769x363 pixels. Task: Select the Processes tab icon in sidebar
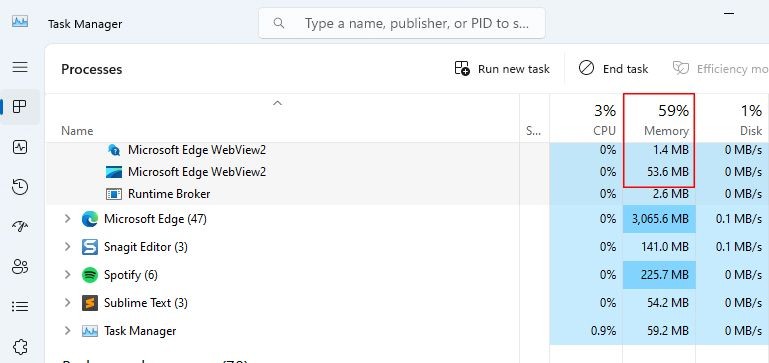tap(20, 106)
